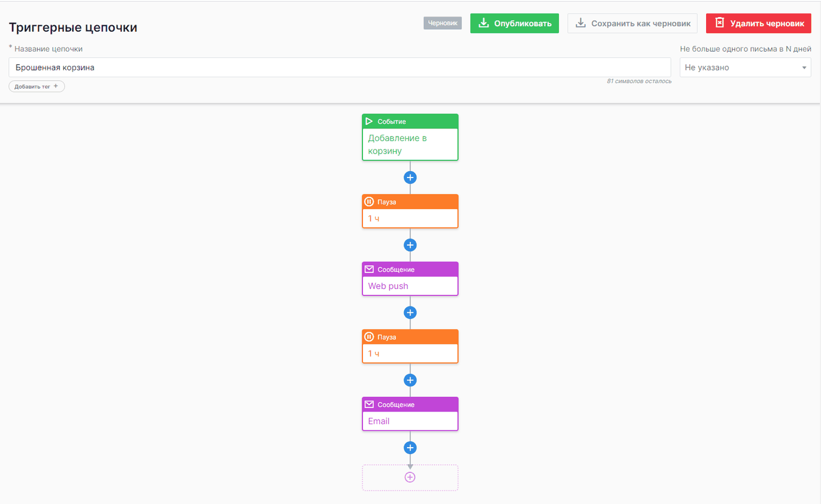The width and height of the screenshot is (821, 504).
Task: Click Опубликовать button
Action: point(514,23)
